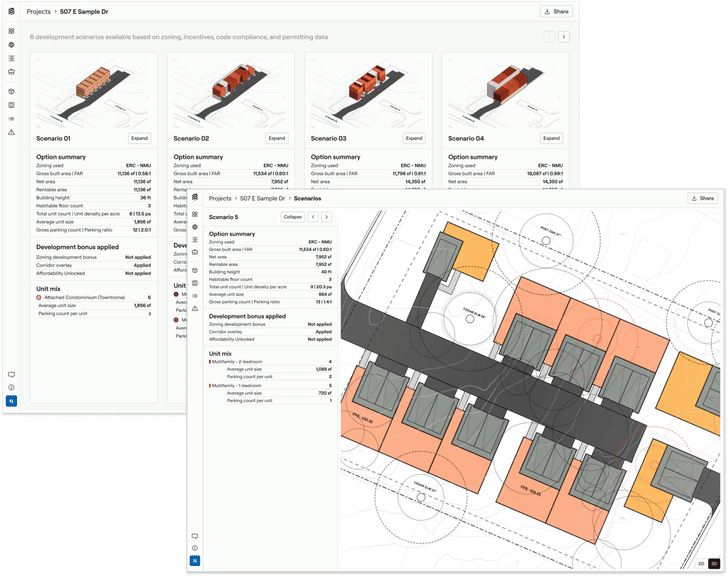This screenshot has height=576, width=728.
Task: Click the grid dashboard icon in back window sidebar
Action: point(11,31)
